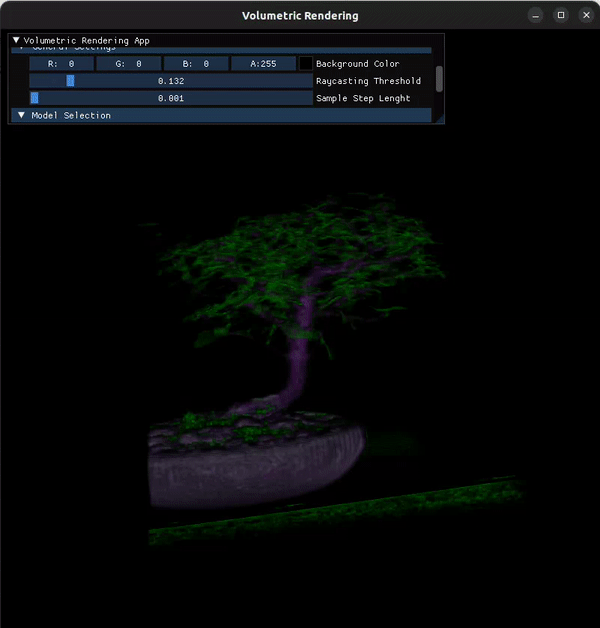Close the Volumetric Rendering window
The height and width of the screenshot is (628, 600).
586,15
